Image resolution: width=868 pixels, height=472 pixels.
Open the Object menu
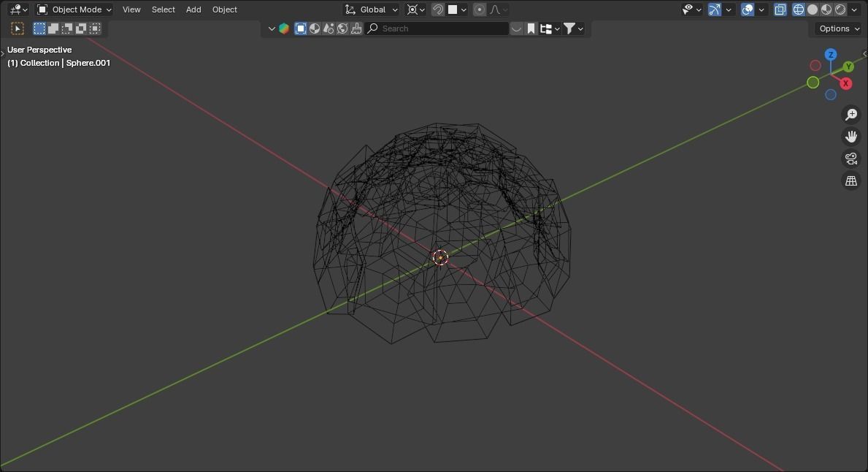coord(224,9)
